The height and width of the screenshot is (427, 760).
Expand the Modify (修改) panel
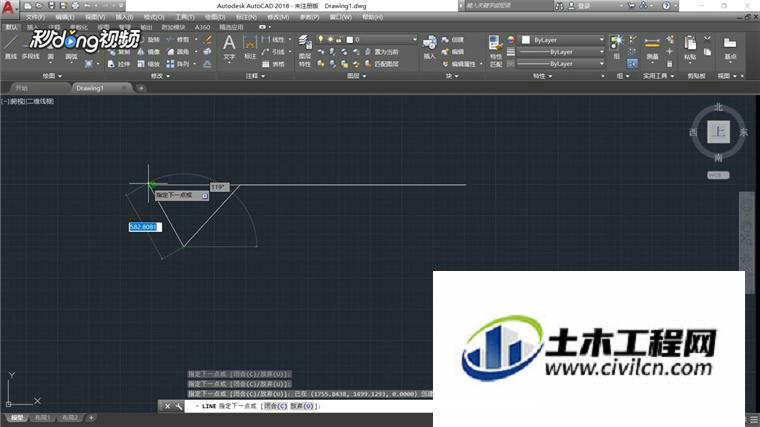(160, 76)
